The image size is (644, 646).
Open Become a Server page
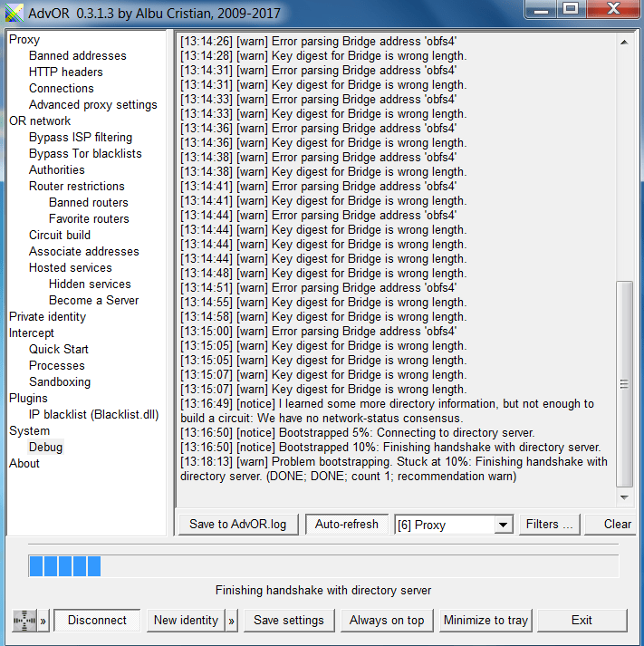click(94, 300)
